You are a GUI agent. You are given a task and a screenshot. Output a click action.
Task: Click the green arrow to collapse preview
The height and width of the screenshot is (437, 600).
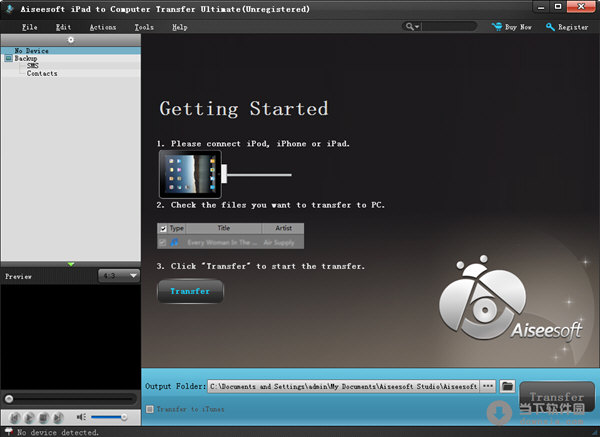point(71,264)
